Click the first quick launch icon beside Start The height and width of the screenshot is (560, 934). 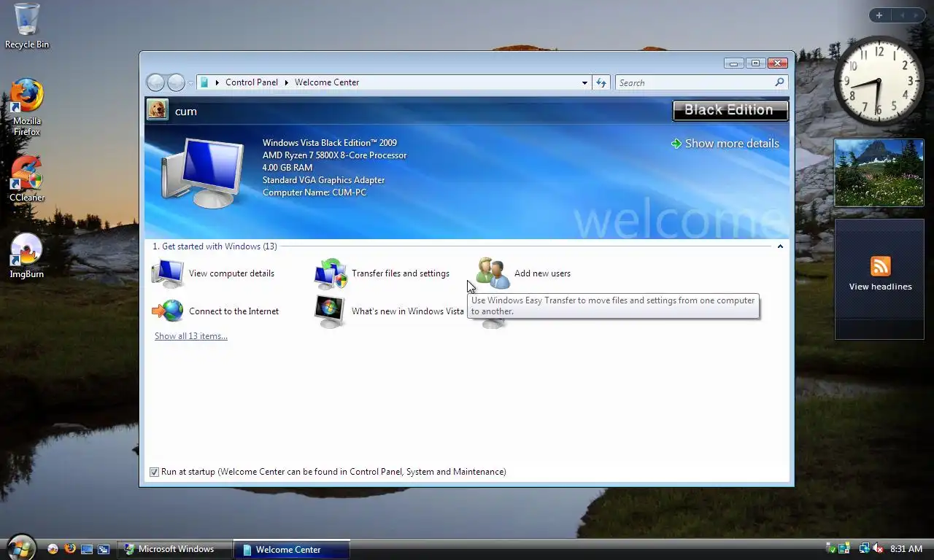tap(53, 549)
